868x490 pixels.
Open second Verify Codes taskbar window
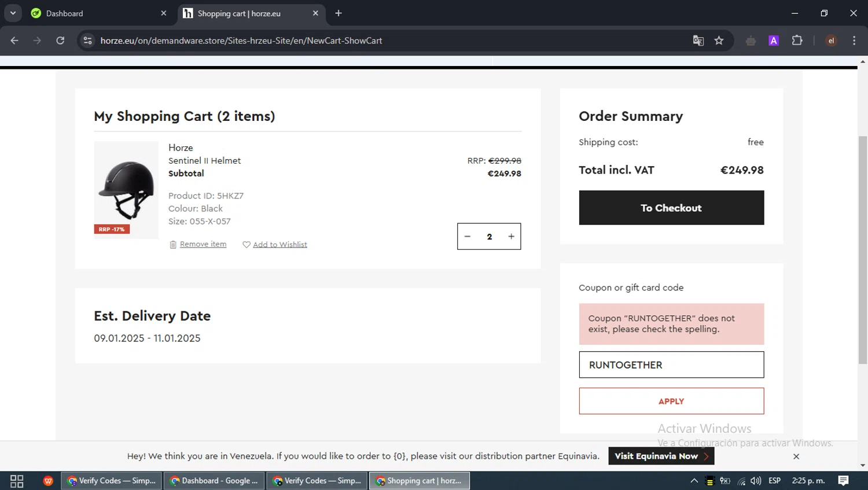click(317, 481)
